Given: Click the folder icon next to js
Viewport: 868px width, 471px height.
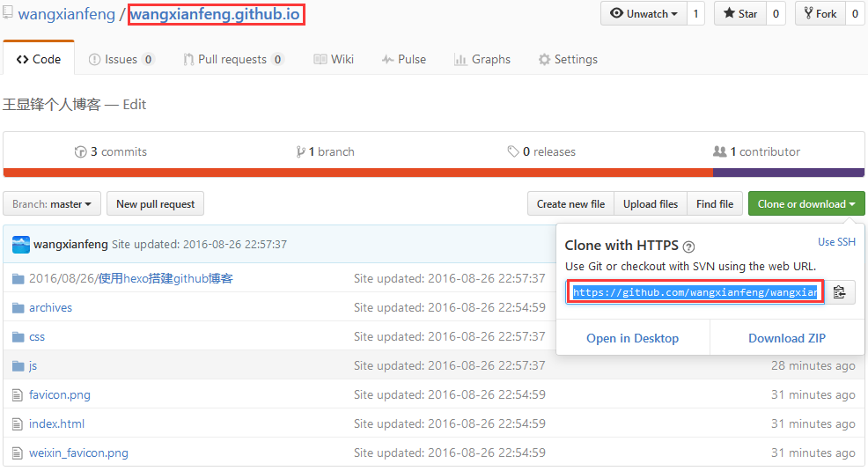Looking at the screenshot, I should 18,366.
